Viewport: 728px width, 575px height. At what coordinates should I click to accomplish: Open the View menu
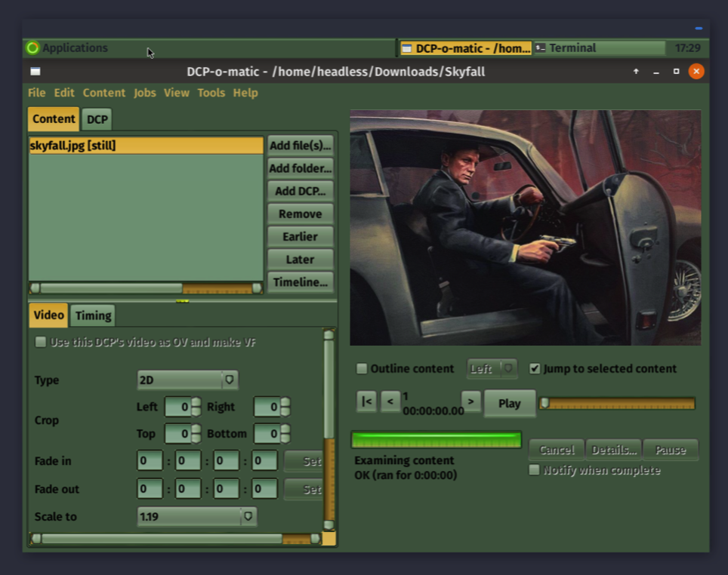177,93
